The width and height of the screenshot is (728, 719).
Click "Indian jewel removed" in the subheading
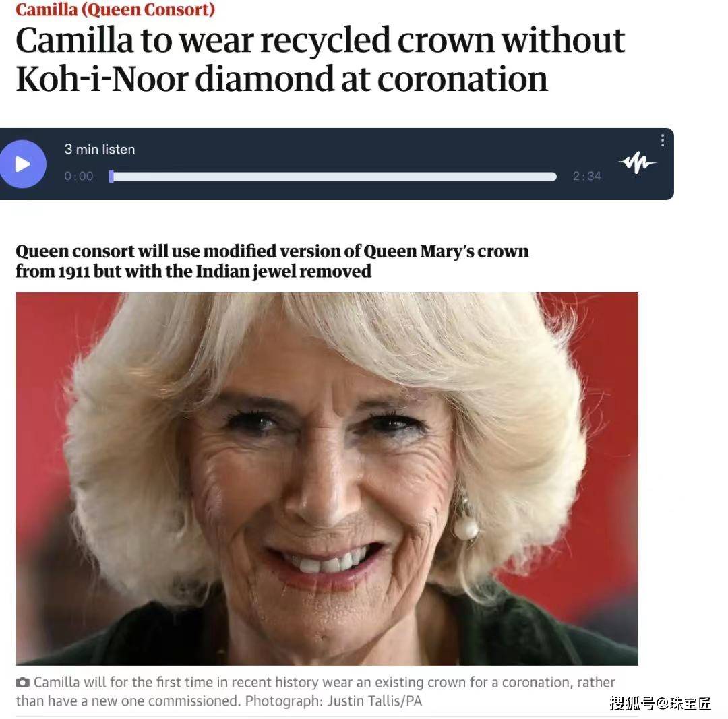283,271
